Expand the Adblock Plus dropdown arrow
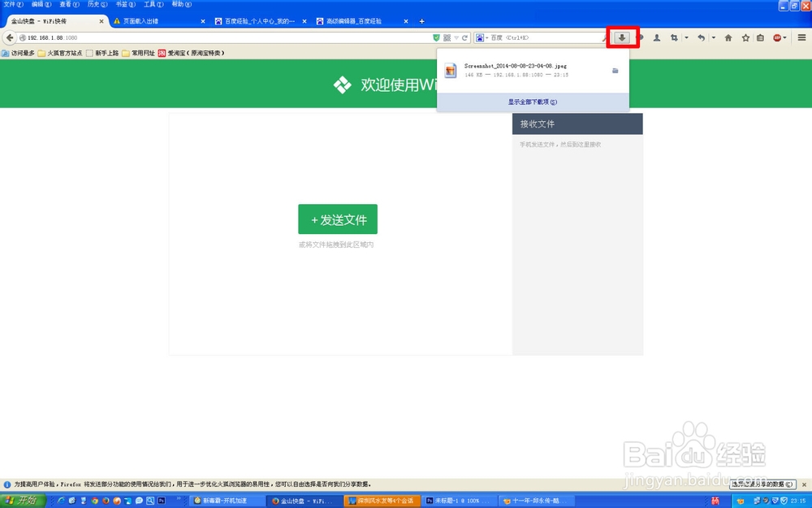The width and height of the screenshot is (812, 508). tap(784, 38)
